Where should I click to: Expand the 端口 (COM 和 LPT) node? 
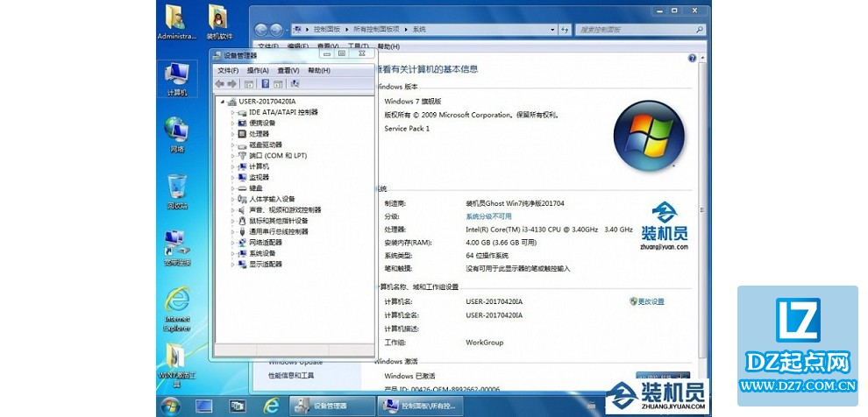[233, 156]
